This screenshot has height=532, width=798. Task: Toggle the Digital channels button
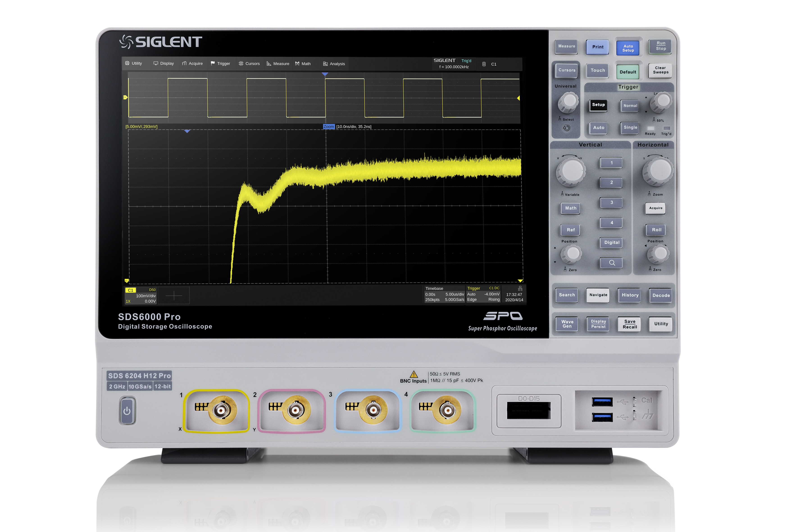point(611,243)
